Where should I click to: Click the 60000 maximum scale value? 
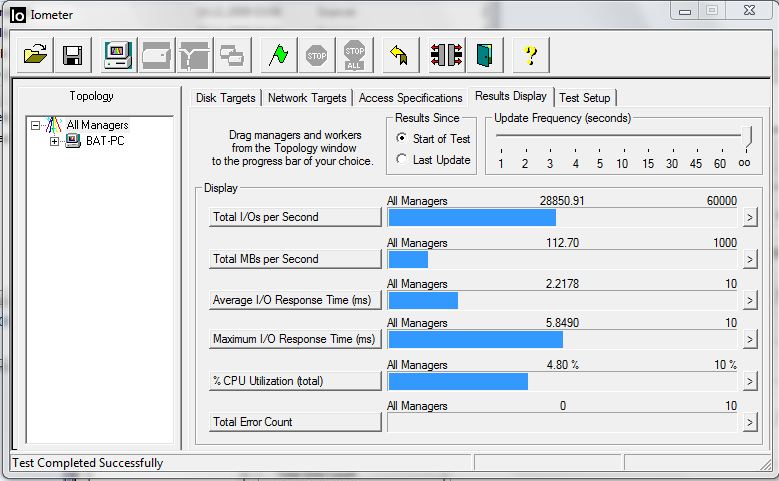pyautogui.click(x=722, y=201)
